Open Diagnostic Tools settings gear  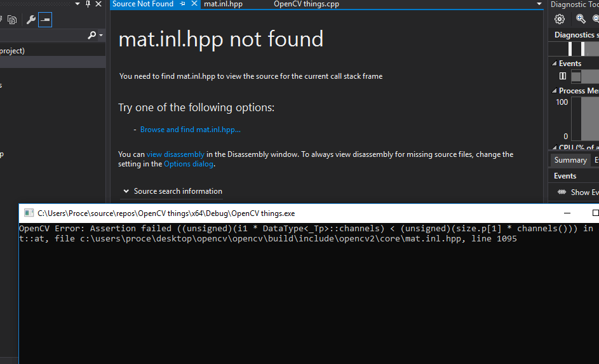(x=560, y=19)
